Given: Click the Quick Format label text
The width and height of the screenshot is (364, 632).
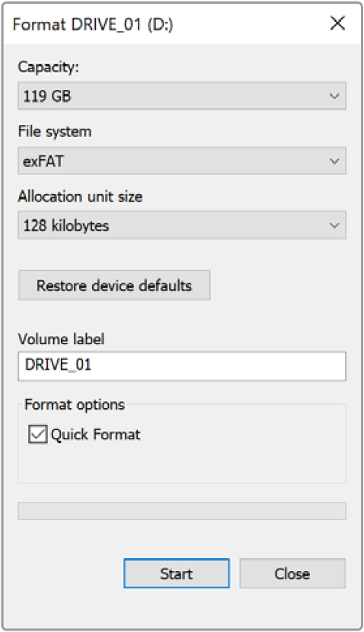Looking at the screenshot, I should pyautogui.click(x=95, y=435).
